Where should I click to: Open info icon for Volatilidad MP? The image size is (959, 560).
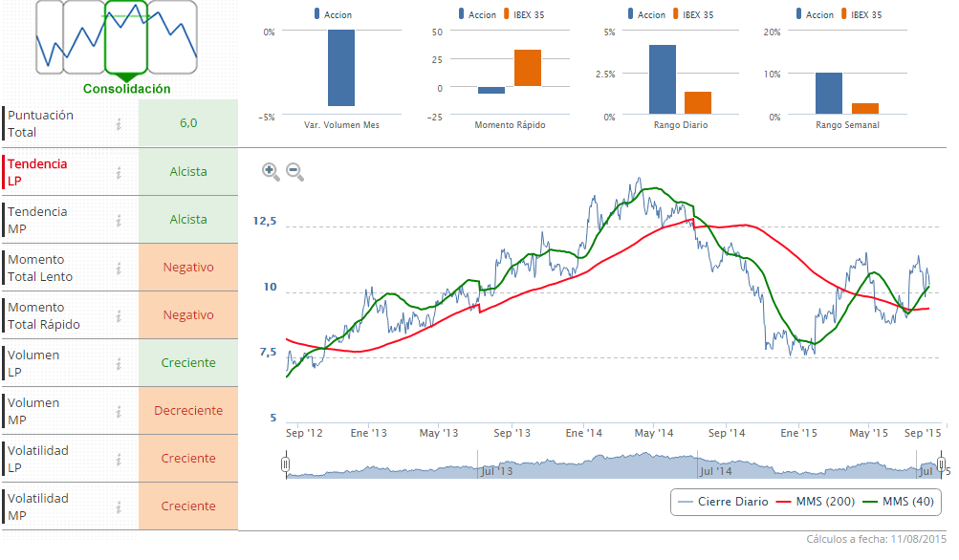tap(119, 506)
